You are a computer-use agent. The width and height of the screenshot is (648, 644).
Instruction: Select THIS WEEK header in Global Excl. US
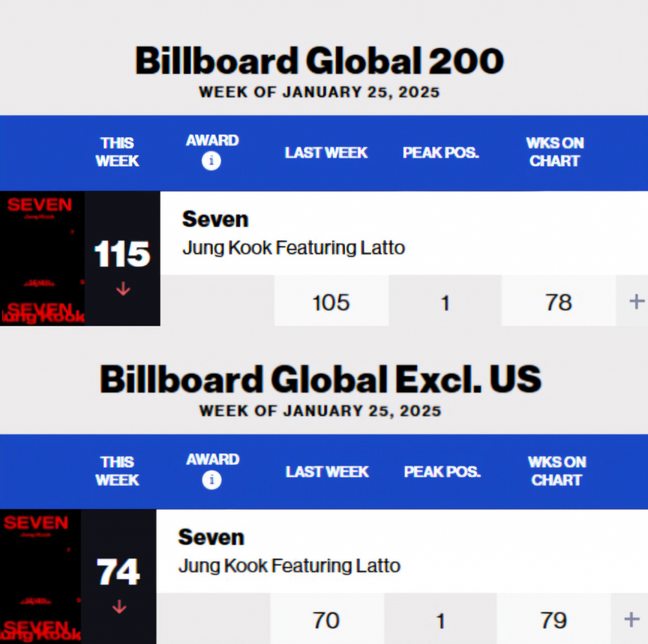[117, 471]
